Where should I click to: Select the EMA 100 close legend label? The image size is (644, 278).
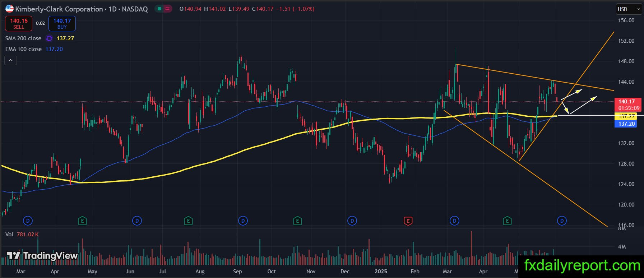point(23,49)
